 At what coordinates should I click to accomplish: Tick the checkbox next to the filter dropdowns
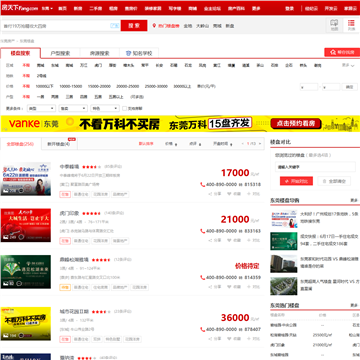(125, 108)
